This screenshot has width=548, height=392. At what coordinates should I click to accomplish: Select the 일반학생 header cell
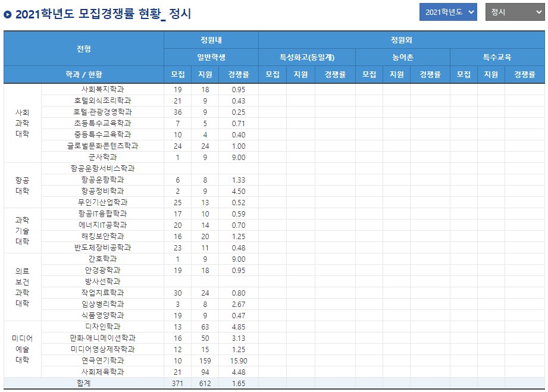coord(211,57)
